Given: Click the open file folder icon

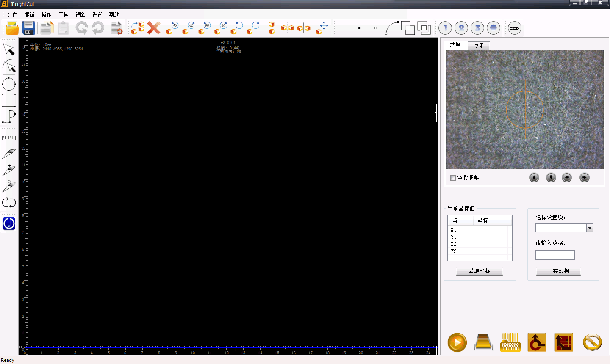Looking at the screenshot, I should [x=12, y=28].
